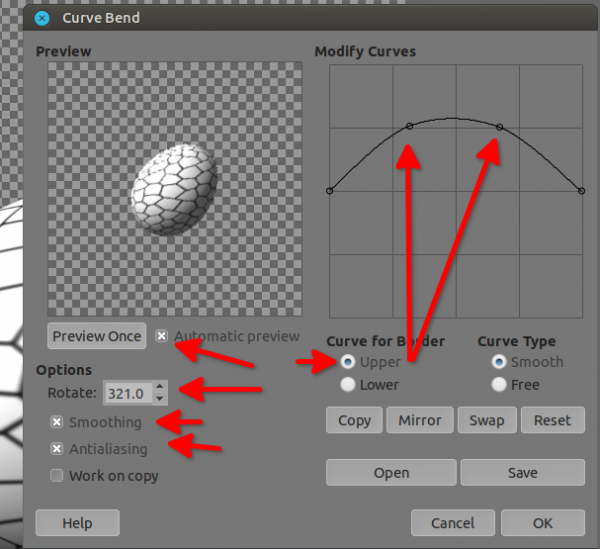Disable the Smoothing checkbox

(57, 422)
